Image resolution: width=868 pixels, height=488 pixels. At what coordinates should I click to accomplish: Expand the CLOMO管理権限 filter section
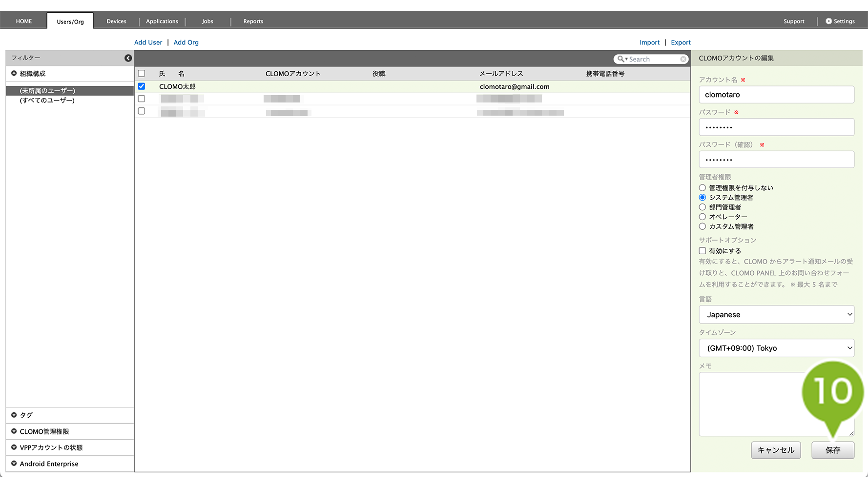coord(14,431)
